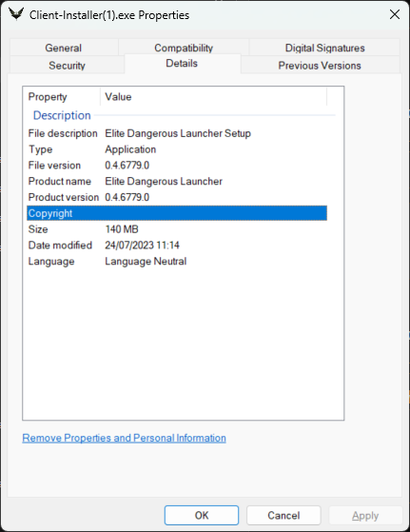Open the Compatibility tab
The height and width of the screenshot is (532, 410).
184,48
